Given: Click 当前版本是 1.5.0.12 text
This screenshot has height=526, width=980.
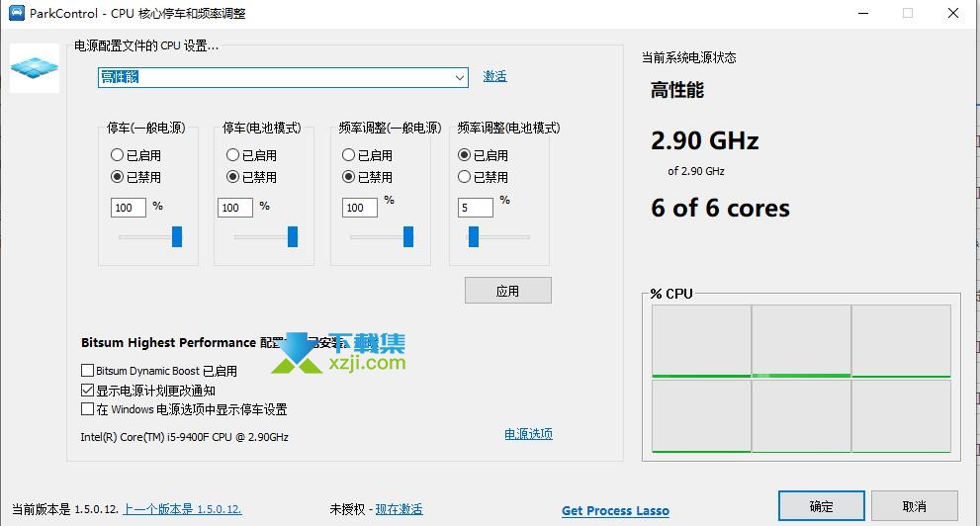Looking at the screenshot, I should click(x=65, y=509).
